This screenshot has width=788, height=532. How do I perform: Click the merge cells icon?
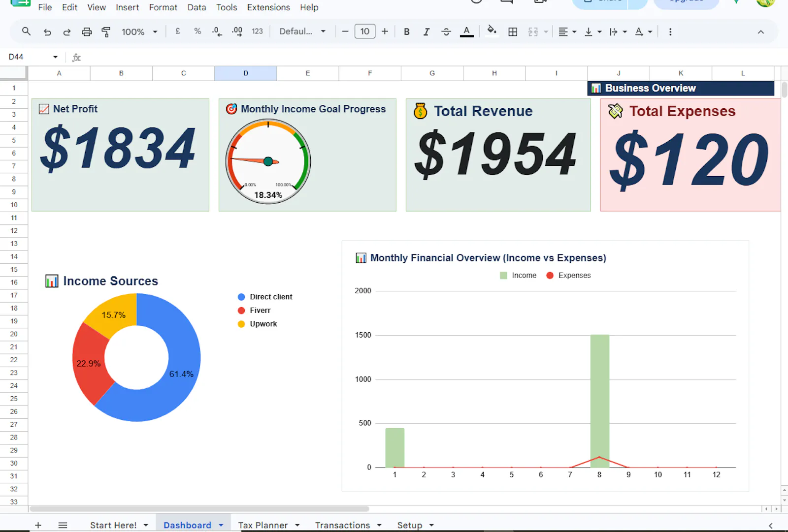point(533,32)
